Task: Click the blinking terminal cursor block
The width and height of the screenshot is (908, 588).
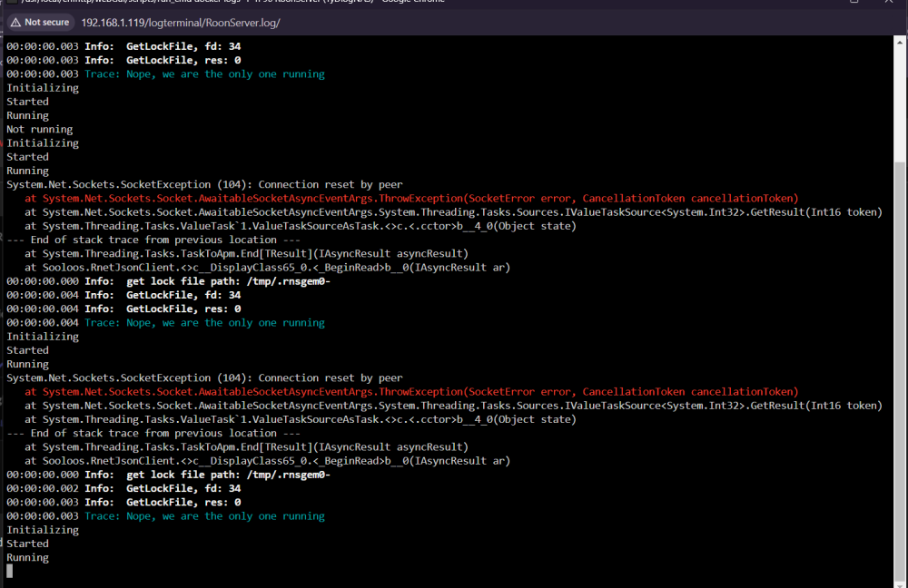Action: click(9, 572)
